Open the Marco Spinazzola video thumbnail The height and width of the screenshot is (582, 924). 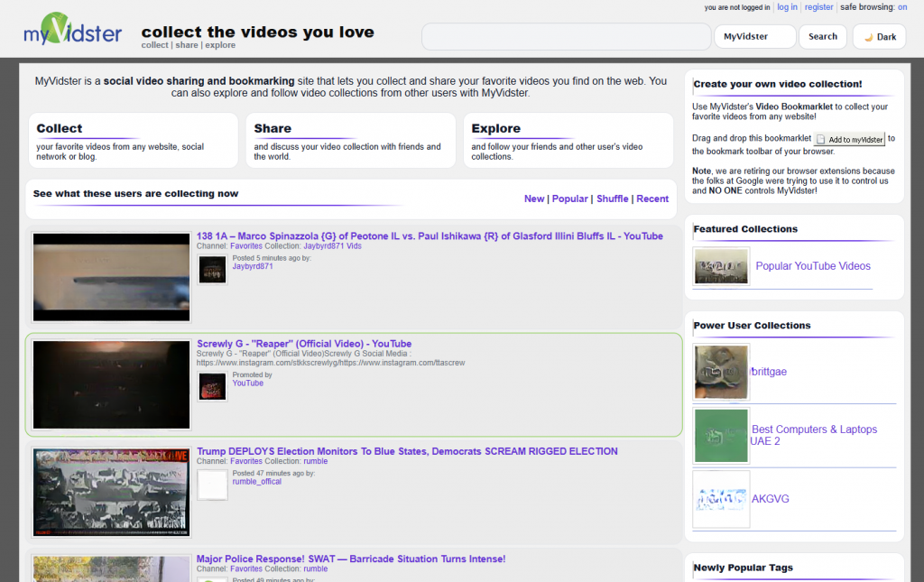point(111,277)
